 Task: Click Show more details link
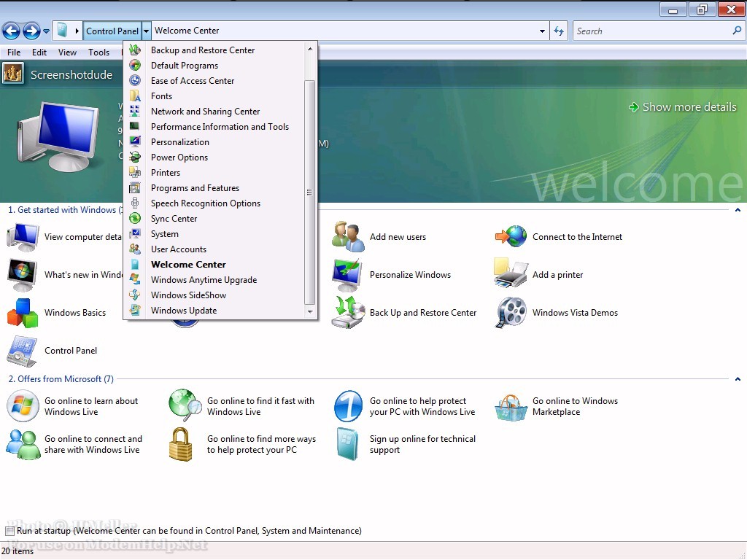683,107
